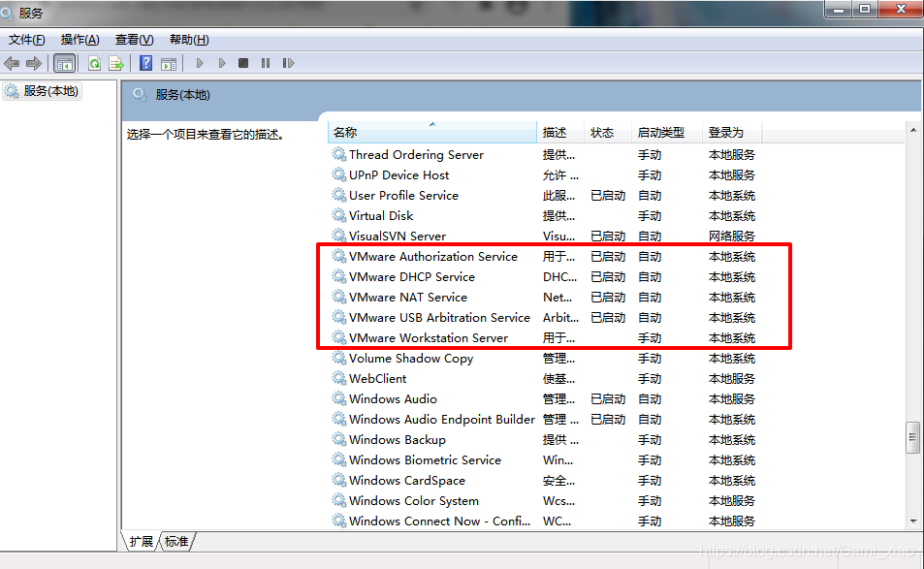Click the scrollbar up arrow
The height and width of the screenshot is (569, 924).
(912, 130)
